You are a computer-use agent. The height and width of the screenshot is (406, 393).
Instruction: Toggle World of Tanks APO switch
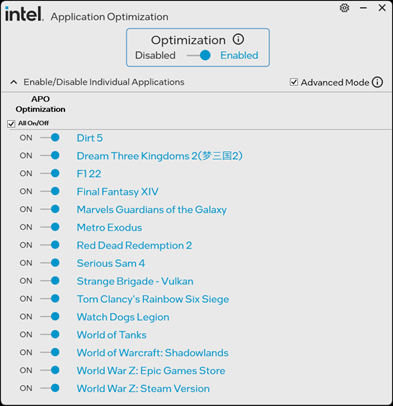tap(50, 334)
